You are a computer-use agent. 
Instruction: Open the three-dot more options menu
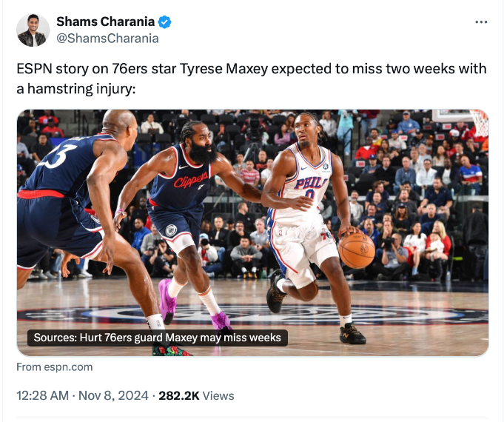coord(481,22)
